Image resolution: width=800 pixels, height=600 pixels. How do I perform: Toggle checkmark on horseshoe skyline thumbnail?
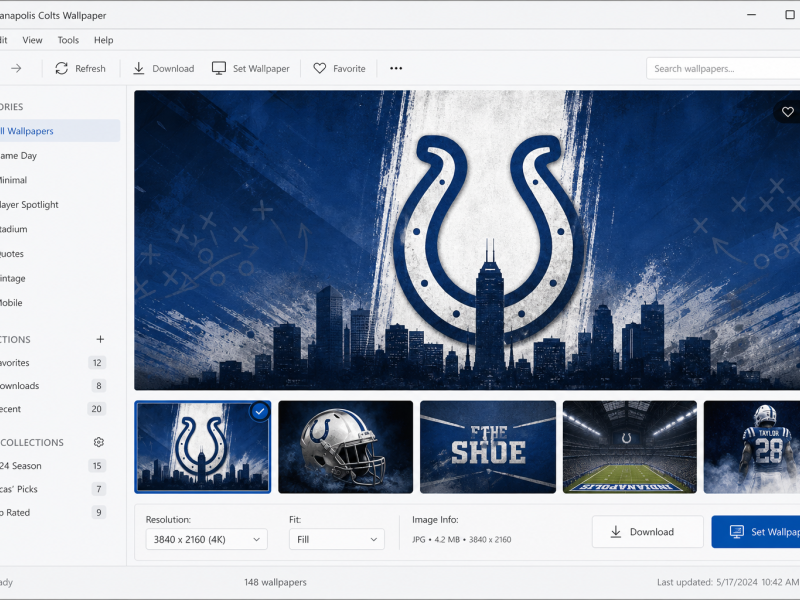click(260, 411)
